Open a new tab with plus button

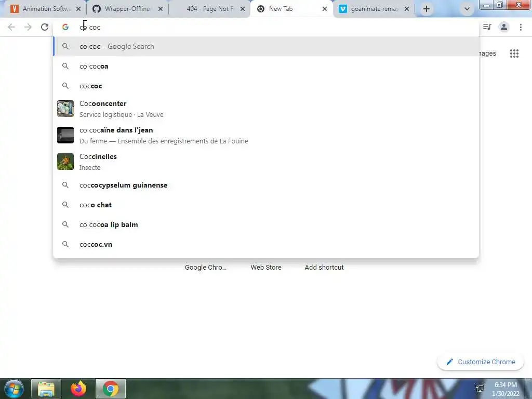(x=427, y=9)
